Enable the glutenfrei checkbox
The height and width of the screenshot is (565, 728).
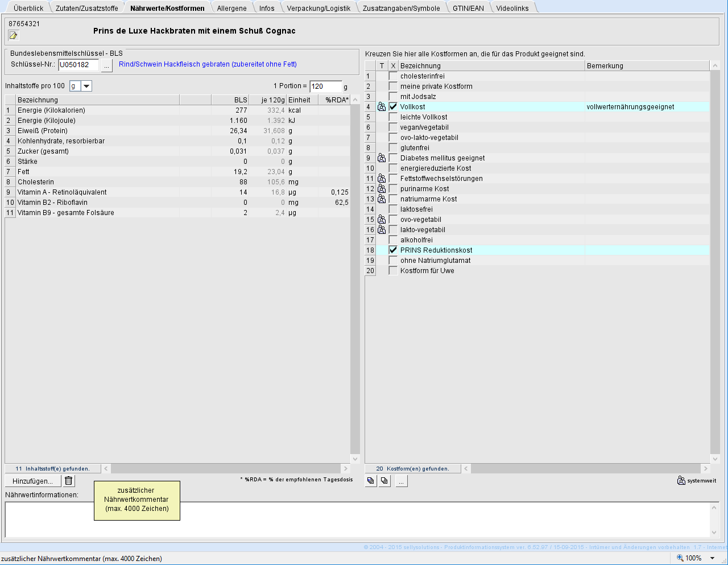click(393, 148)
